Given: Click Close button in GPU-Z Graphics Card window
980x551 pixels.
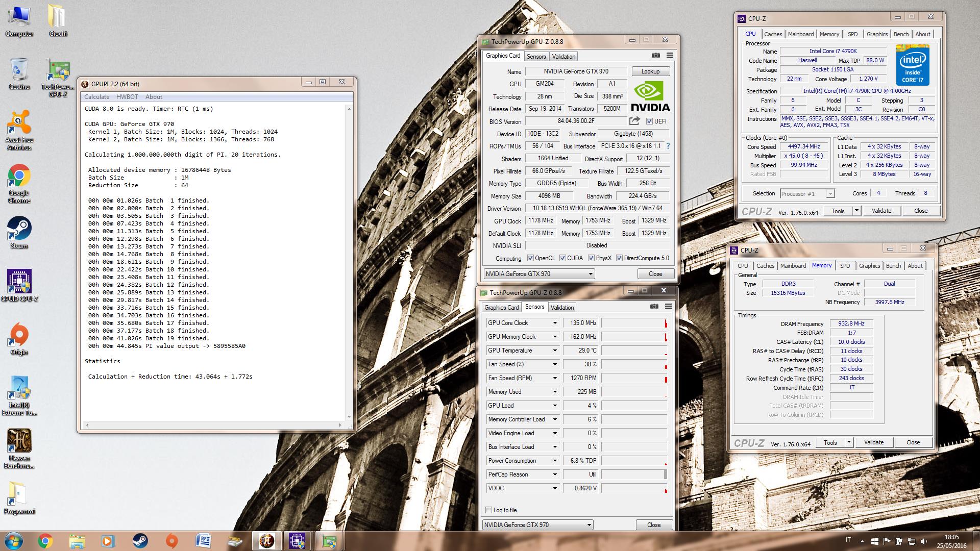Looking at the screenshot, I should click(x=655, y=274).
